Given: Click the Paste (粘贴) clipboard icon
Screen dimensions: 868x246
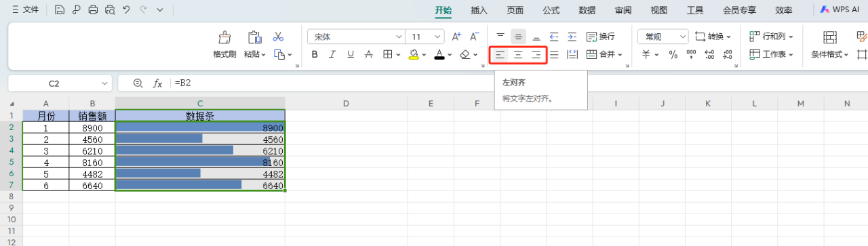Looking at the screenshot, I should [x=254, y=37].
